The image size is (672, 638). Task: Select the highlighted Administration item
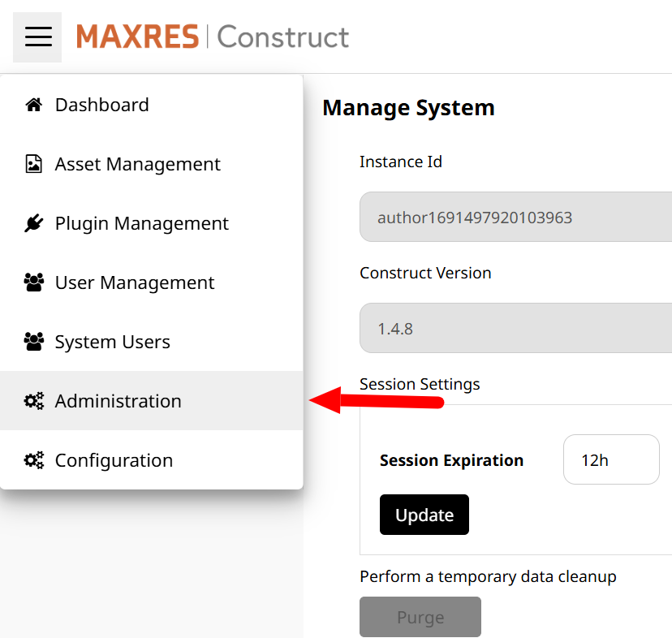pos(118,400)
